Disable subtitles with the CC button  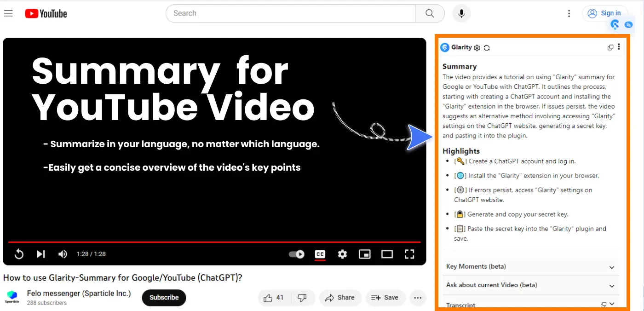pos(320,254)
